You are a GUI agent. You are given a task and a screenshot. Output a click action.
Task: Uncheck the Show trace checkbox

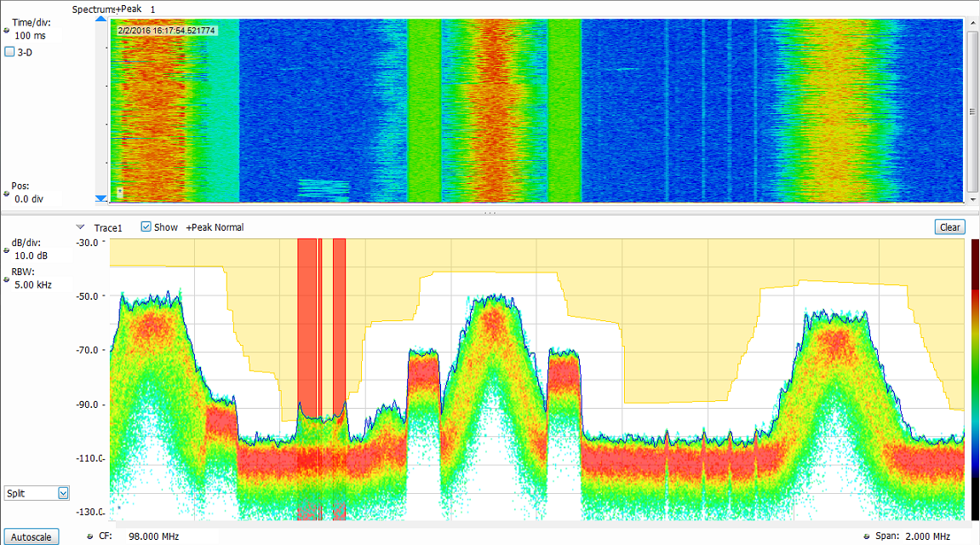146,227
